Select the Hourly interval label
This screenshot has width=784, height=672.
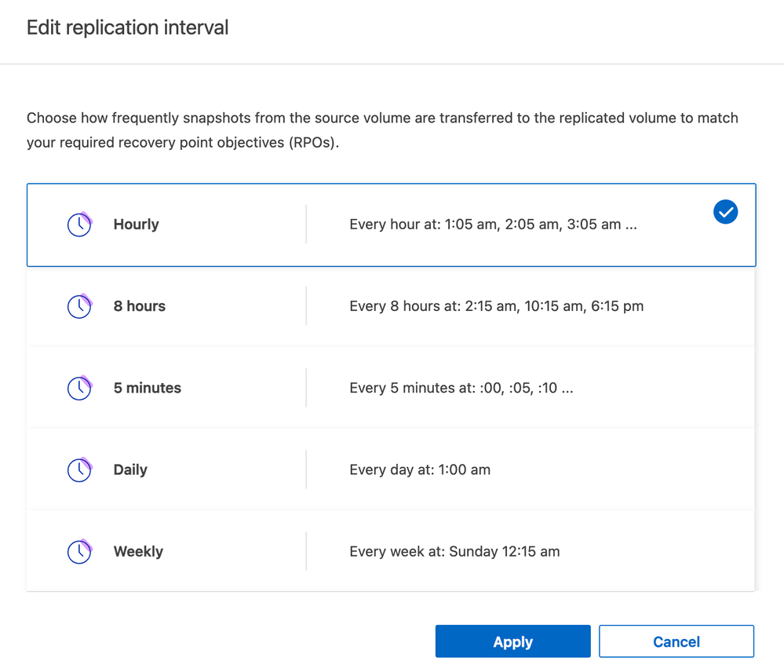click(136, 225)
